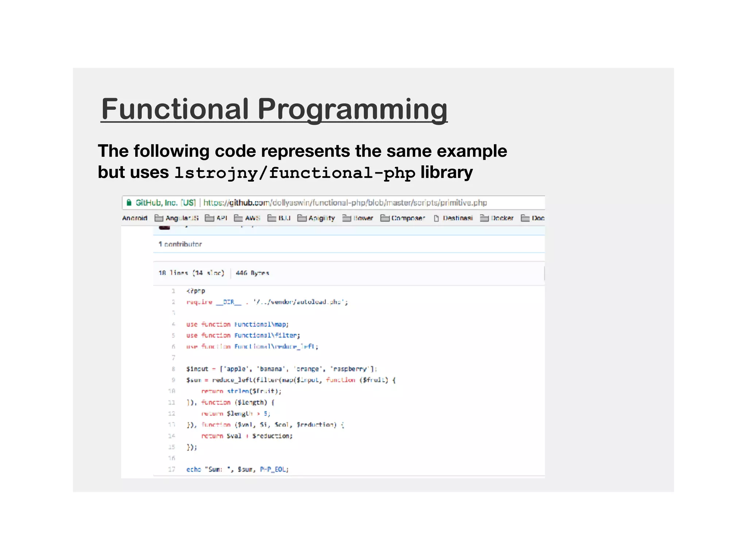Open the Android bookmark
747x560 pixels.
135,218
